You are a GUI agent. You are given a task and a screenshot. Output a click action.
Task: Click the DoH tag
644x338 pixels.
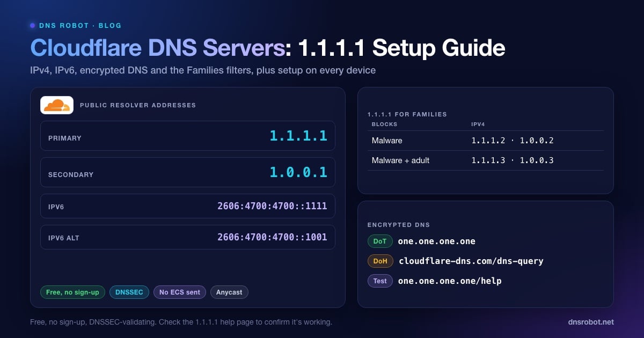point(380,261)
